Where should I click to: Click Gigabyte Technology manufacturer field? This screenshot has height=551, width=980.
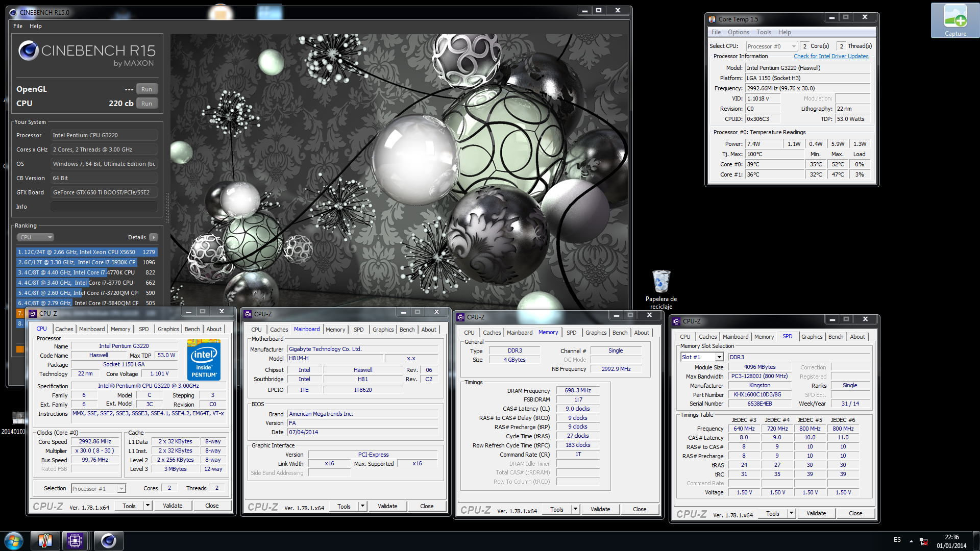[x=362, y=349]
